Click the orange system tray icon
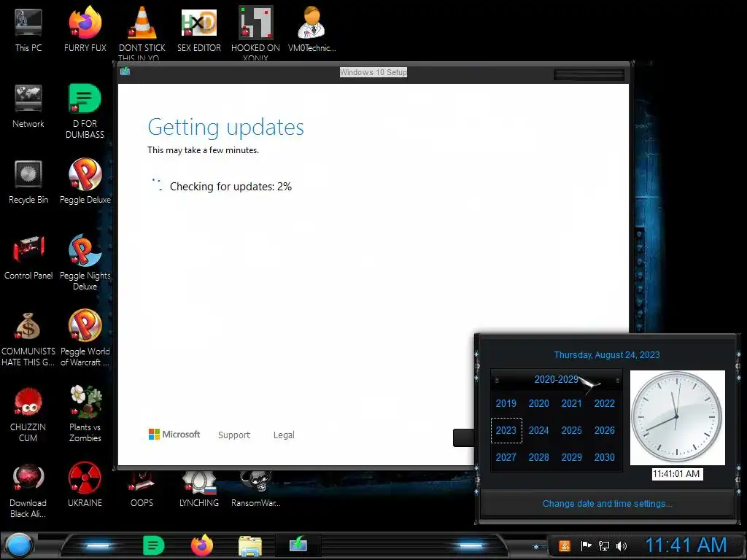 564,545
